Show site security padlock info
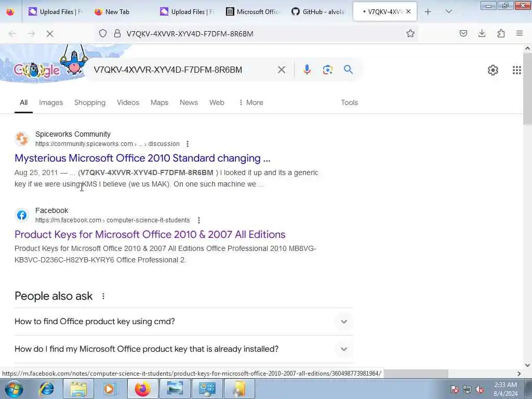532x399 pixels. (x=117, y=33)
